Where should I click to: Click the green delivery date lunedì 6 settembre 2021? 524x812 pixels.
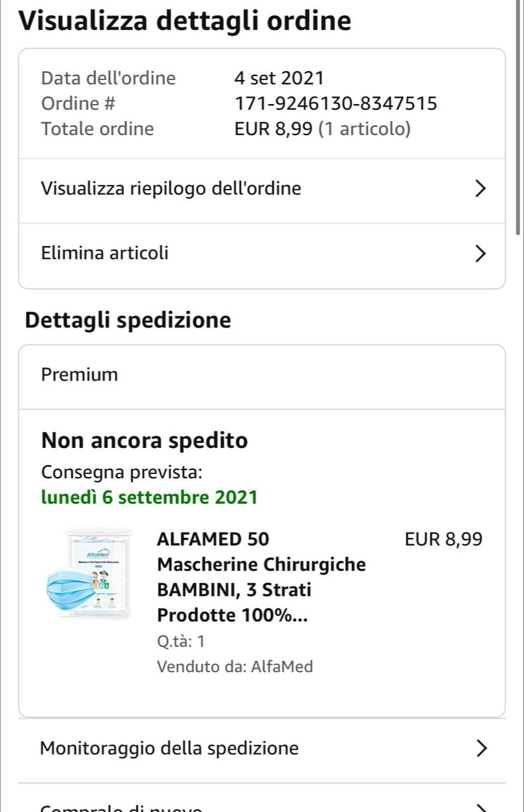click(149, 497)
